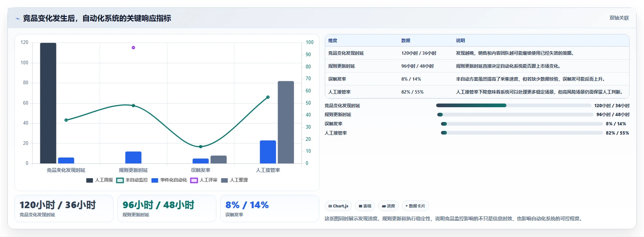Click table cell 96小时 / 48小时
The width and height of the screenshot is (644, 237).
418,66
